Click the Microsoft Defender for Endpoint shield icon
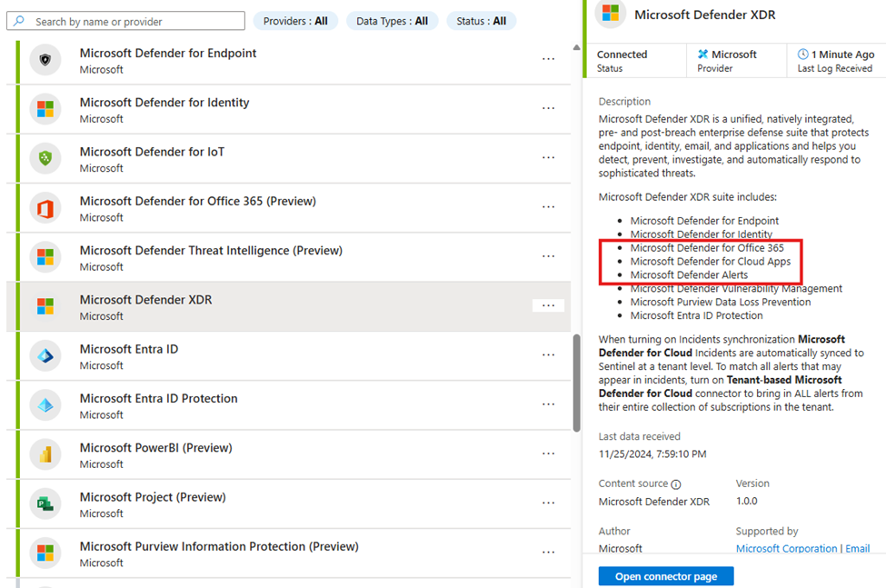This screenshot has width=886, height=588. pos(45,59)
